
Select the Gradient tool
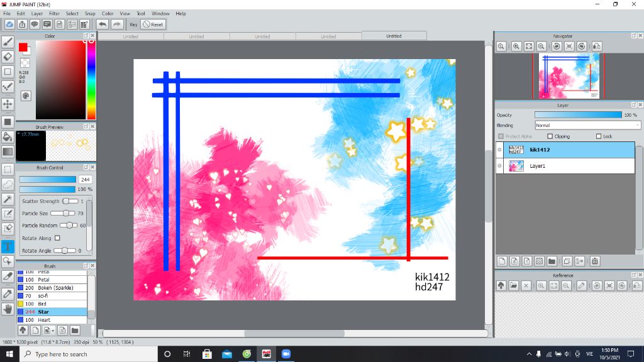coord(8,151)
